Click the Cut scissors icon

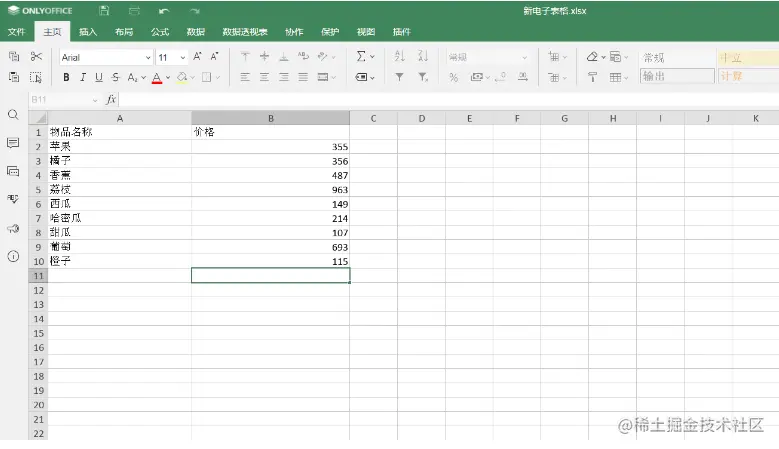coord(36,56)
